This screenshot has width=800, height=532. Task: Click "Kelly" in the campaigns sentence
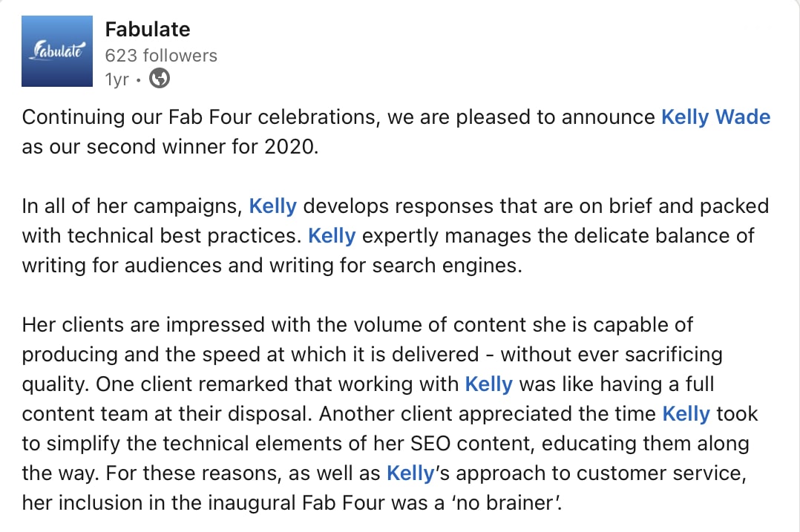[x=273, y=206]
